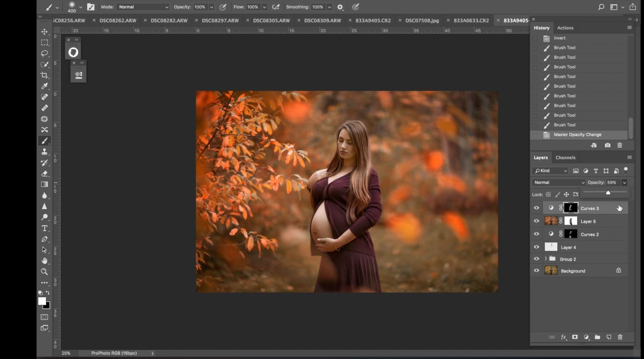Select the Zoom tool

point(45,272)
